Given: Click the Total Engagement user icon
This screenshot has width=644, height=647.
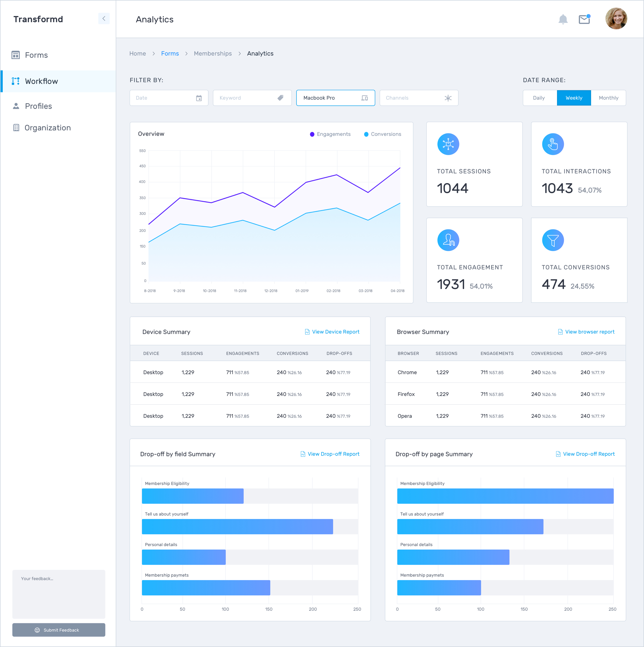Looking at the screenshot, I should pos(448,240).
